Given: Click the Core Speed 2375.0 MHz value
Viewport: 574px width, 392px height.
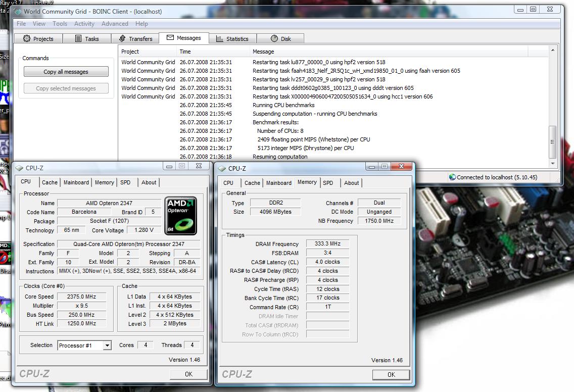Looking at the screenshot, I should click(82, 297).
